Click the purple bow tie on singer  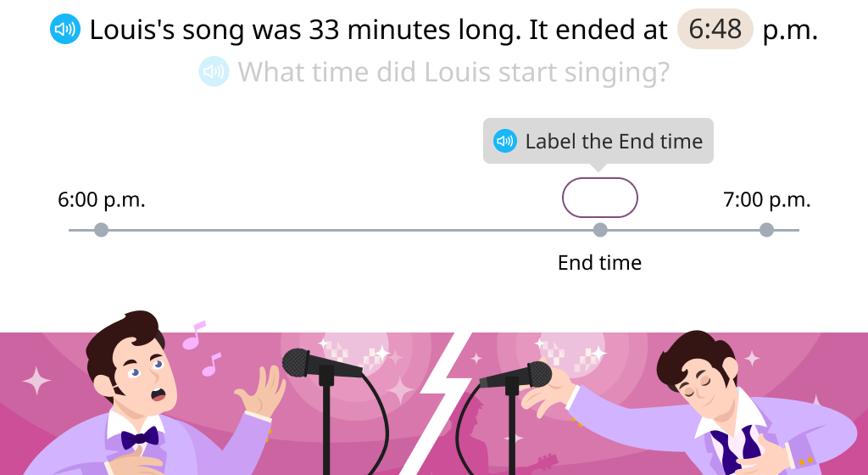click(x=140, y=438)
